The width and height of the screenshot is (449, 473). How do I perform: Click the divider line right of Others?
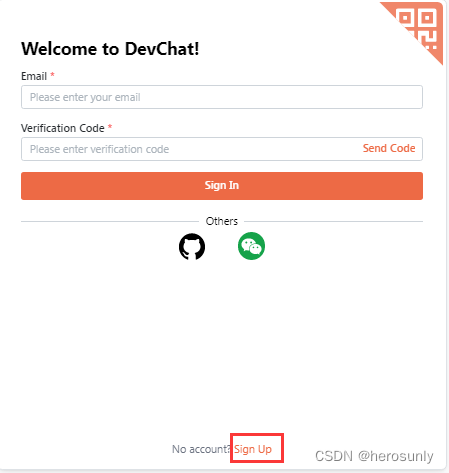pyautogui.click(x=333, y=221)
